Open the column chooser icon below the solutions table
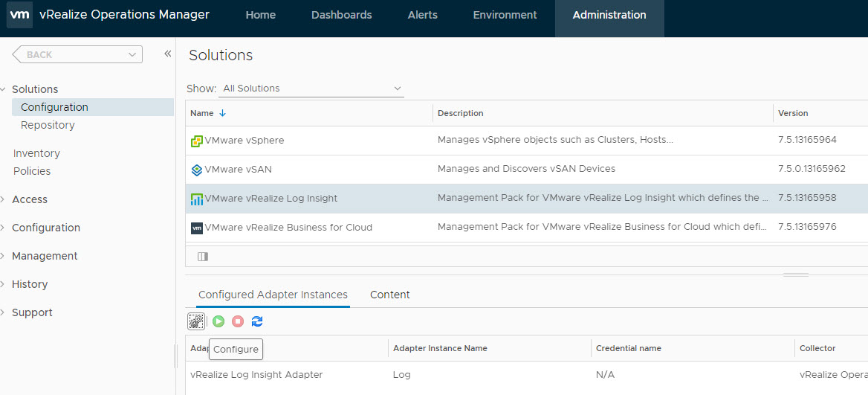This screenshot has height=395, width=868. pyautogui.click(x=203, y=257)
